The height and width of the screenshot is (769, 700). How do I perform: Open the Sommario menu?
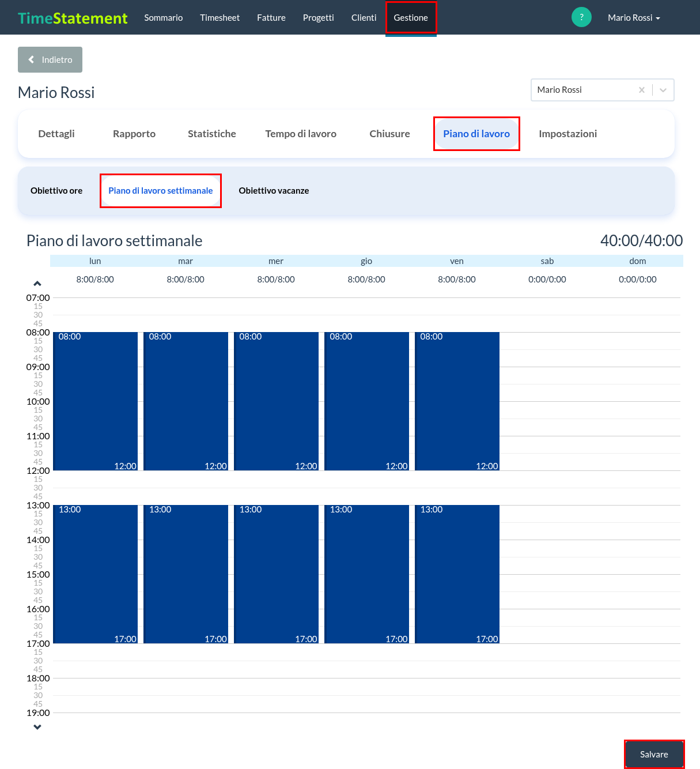164,18
